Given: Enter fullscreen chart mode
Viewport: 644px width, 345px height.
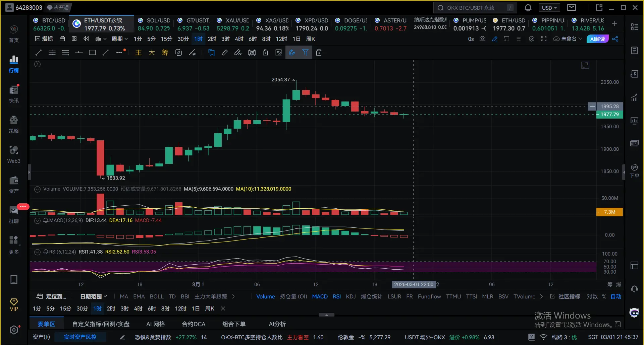Looking at the screenshot, I should (x=544, y=39).
